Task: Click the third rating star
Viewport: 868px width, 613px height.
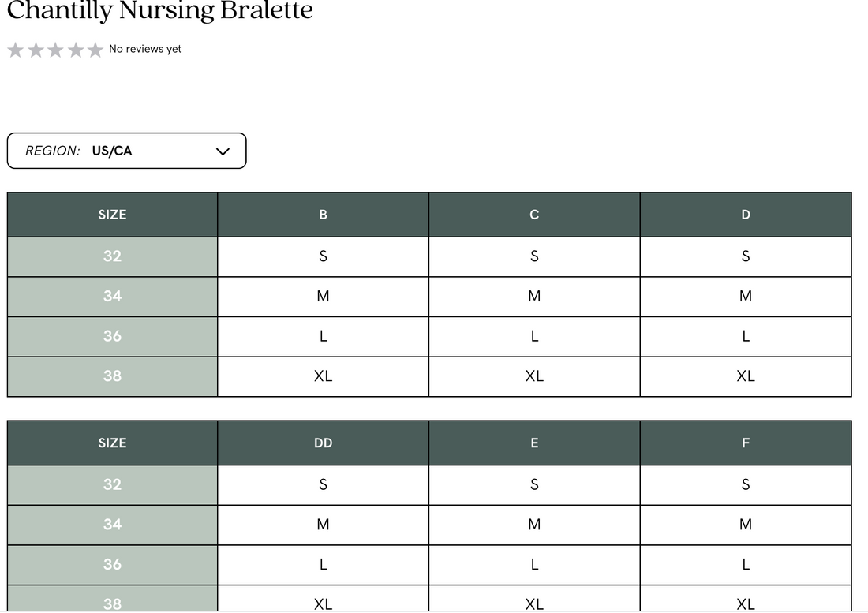Action: pyautogui.click(x=55, y=50)
